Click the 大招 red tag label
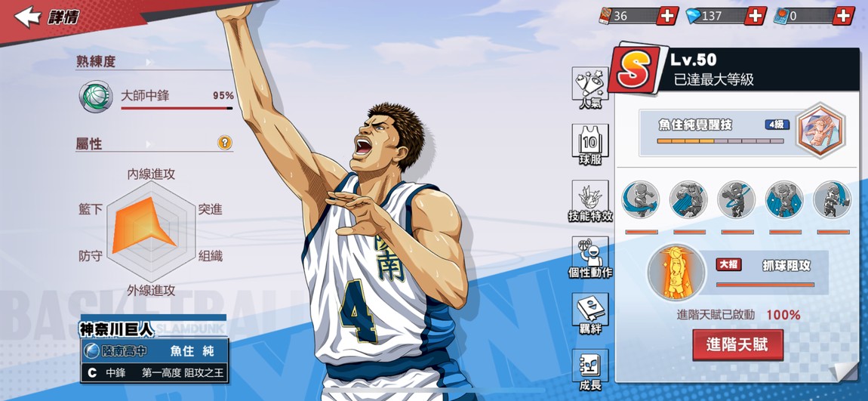The image size is (868, 401). 728,265
